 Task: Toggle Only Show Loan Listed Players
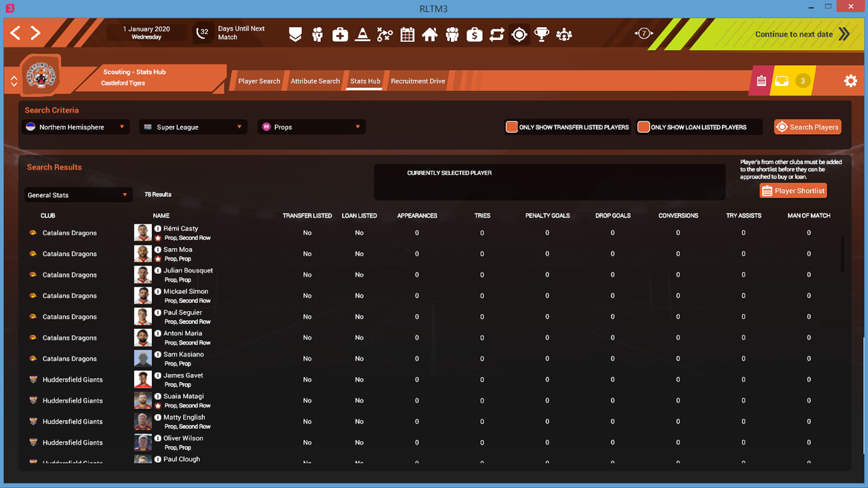(644, 127)
